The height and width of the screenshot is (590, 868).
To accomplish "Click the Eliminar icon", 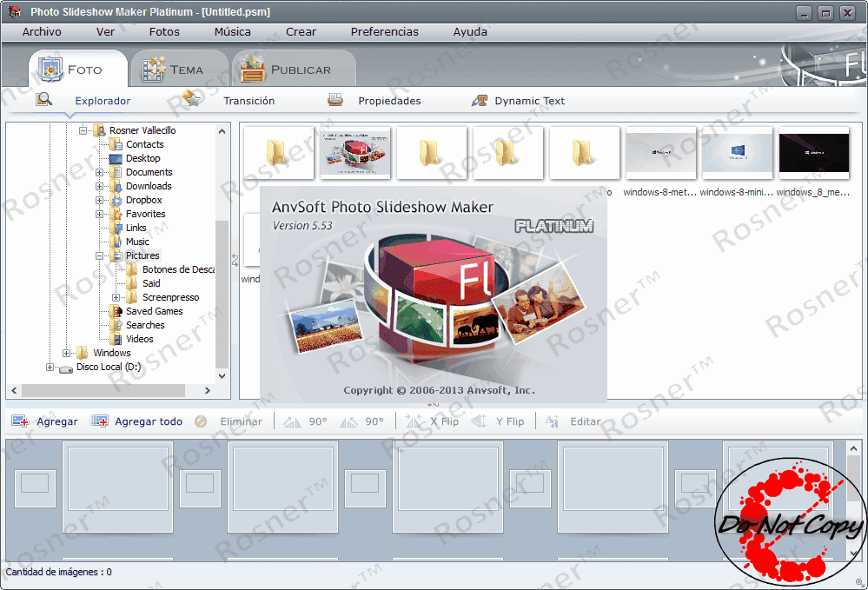I will 201,421.
